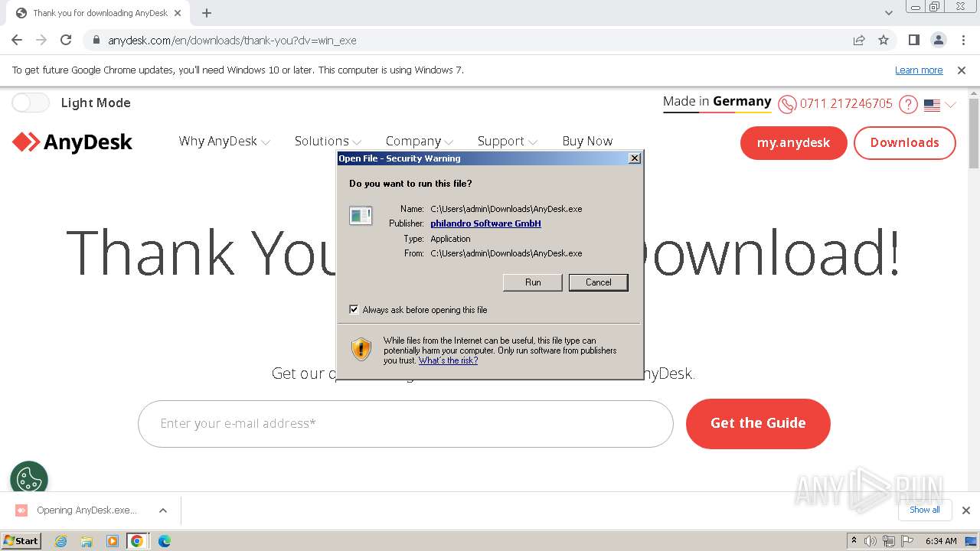Reload the AnyDesk page

point(66,40)
